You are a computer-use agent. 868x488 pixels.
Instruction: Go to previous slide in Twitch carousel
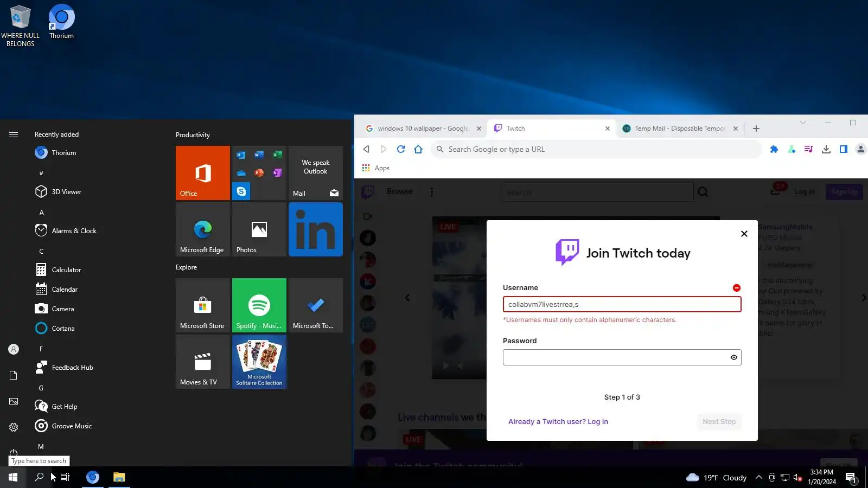[x=407, y=298]
